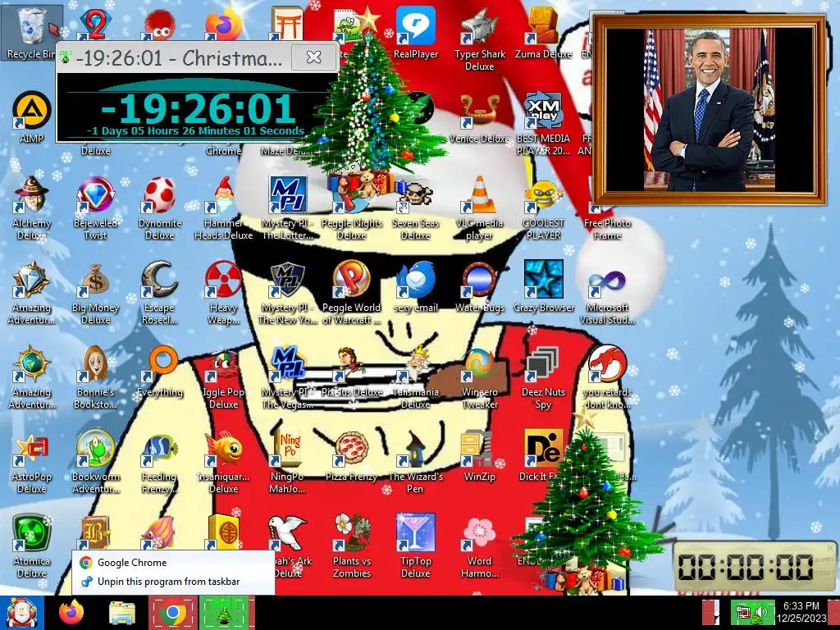The width and height of the screenshot is (840, 630).
Task: Open the clock showing 6:33 PM
Action: pyautogui.click(x=801, y=612)
